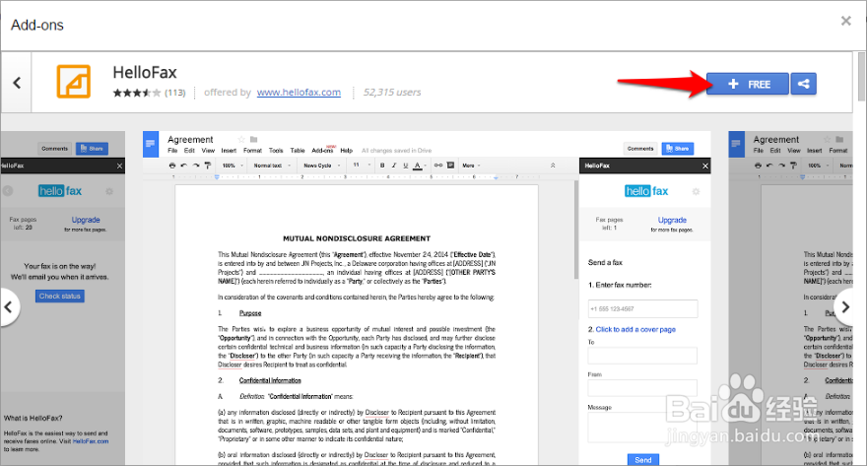Image resolution: width=868 pixels, height=466 pixels.
Task: Open the font size 11 dropdown
Action: (x=362, y=165)
